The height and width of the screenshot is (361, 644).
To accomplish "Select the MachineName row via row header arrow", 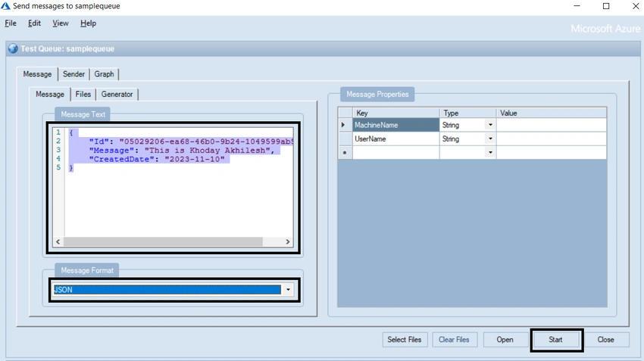I will point(345,125).
